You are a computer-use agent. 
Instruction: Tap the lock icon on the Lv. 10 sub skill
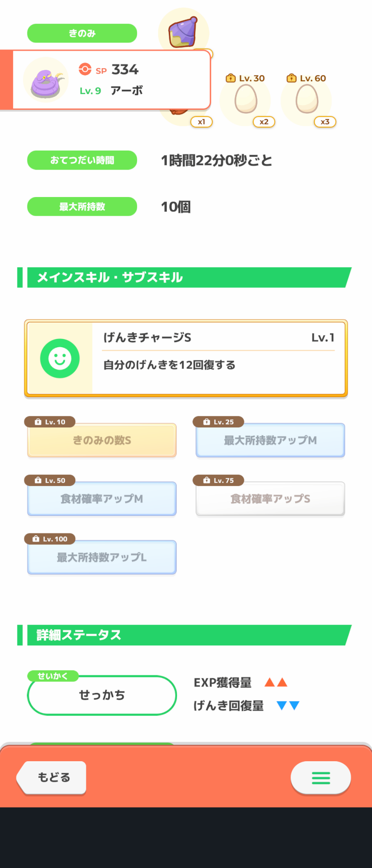click(x=38, y=422)
